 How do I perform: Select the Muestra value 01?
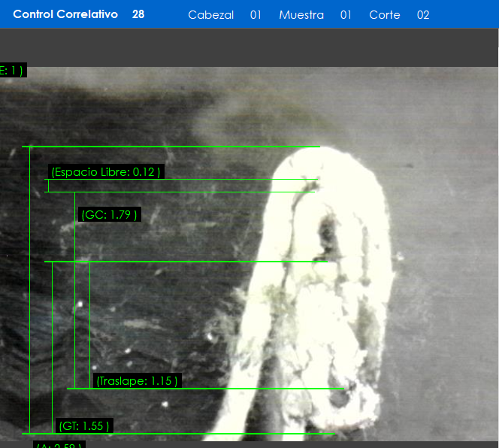(x=346, y=15)
